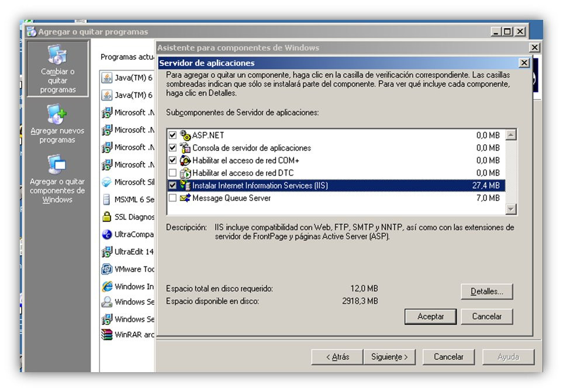
Task: Select the second Java(TM) 6 program entry
Action: click(x=127, y=95)
